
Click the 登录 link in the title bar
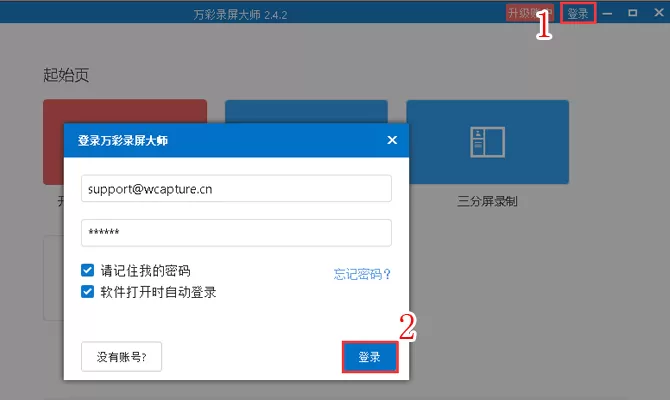coord(578,14)
